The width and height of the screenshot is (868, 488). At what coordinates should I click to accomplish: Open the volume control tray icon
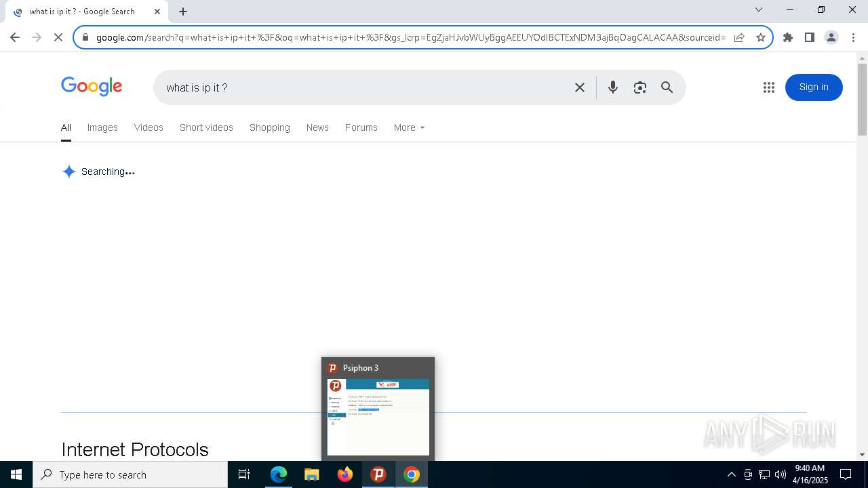tap(781, 474)
